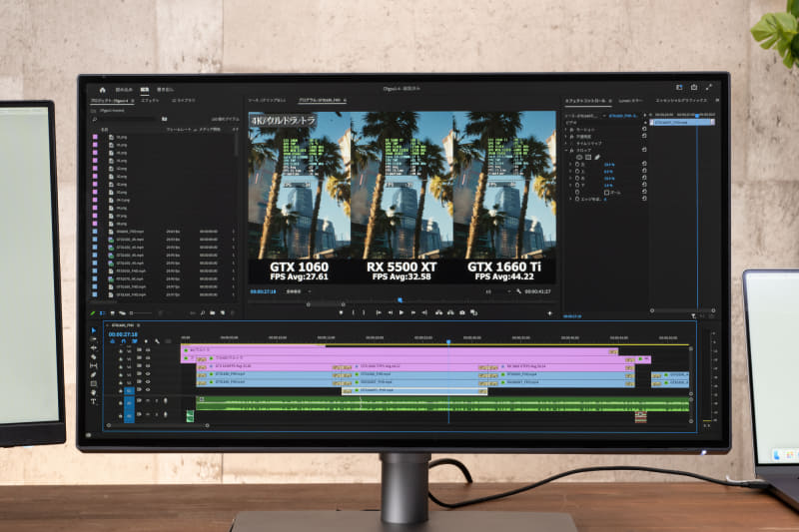Step back one frame in Program Monitor
Screen dimensions: 799x532
(x=391, y=312)
